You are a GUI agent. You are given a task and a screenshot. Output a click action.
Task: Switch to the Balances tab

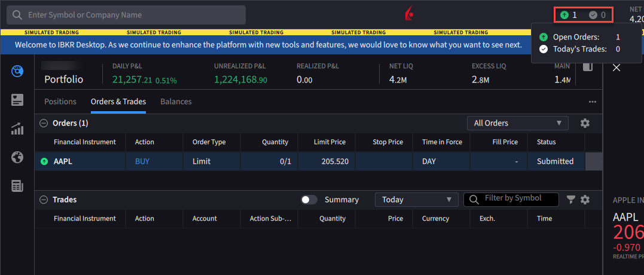(x=176, y=102)
